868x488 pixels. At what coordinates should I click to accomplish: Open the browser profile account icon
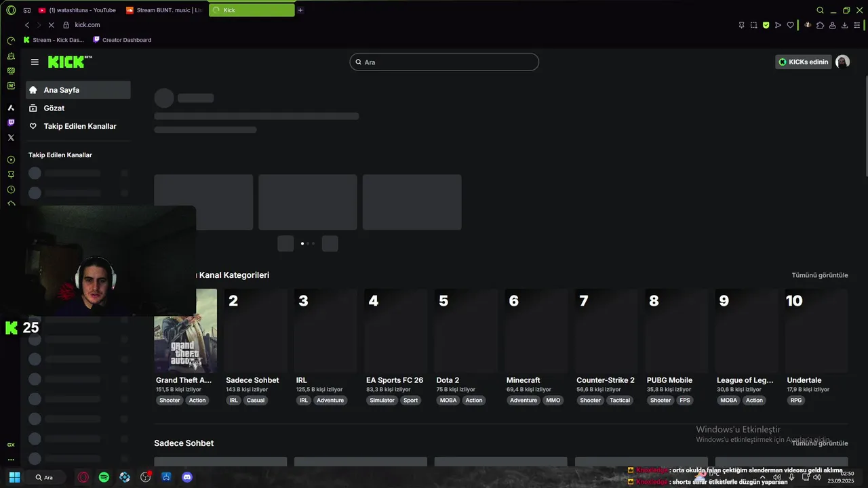(832, 25)
